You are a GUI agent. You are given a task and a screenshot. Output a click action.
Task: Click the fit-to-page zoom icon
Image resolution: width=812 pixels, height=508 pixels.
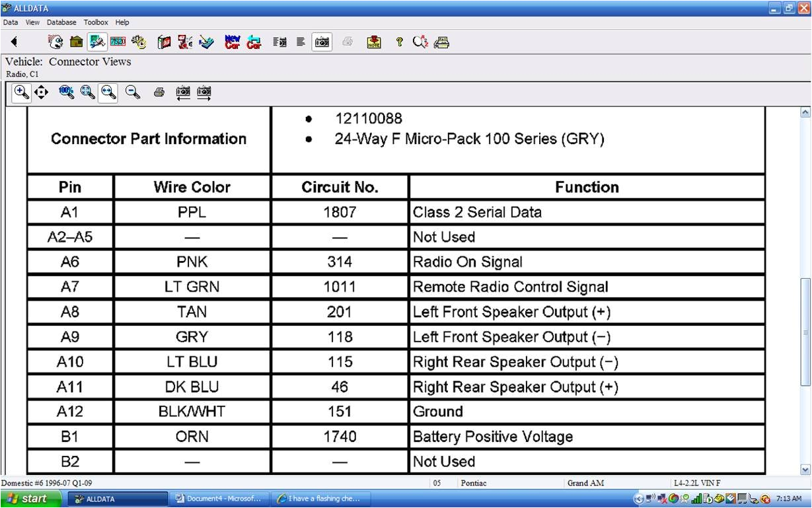87,92
